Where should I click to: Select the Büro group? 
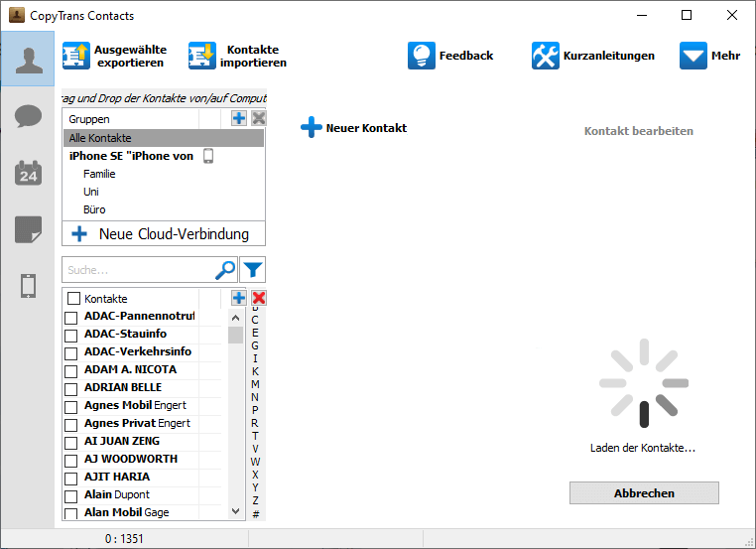tap(164, 209)
